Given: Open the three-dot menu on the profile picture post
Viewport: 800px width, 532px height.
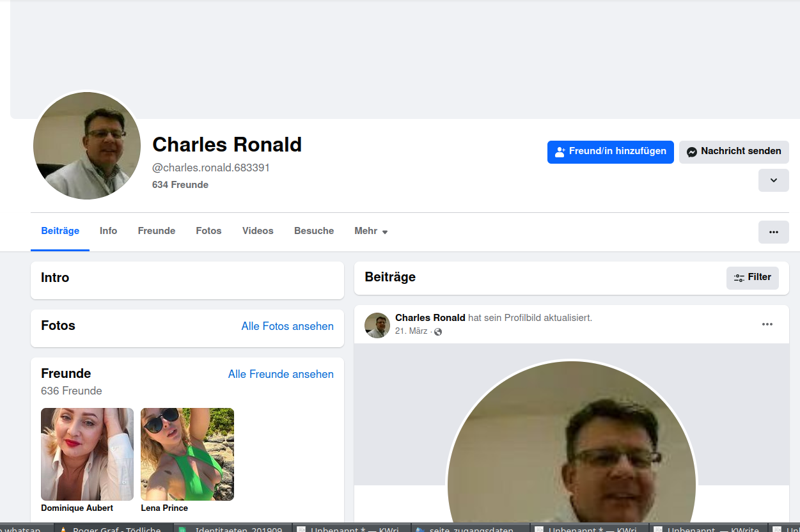Looking at the screenshot, I should coord(767,324).
